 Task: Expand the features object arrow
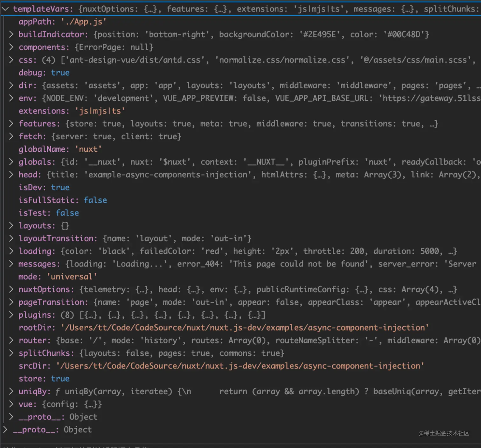click(11, 123)
